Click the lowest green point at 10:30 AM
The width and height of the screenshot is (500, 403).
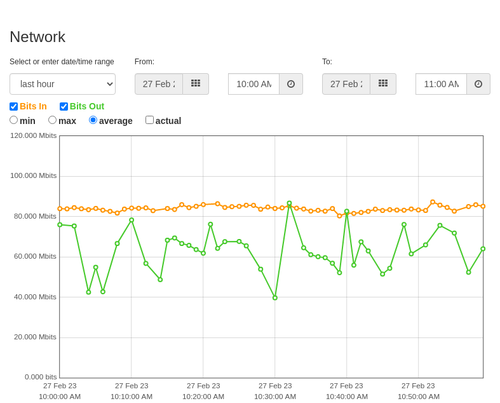click(x=275, y=298)
